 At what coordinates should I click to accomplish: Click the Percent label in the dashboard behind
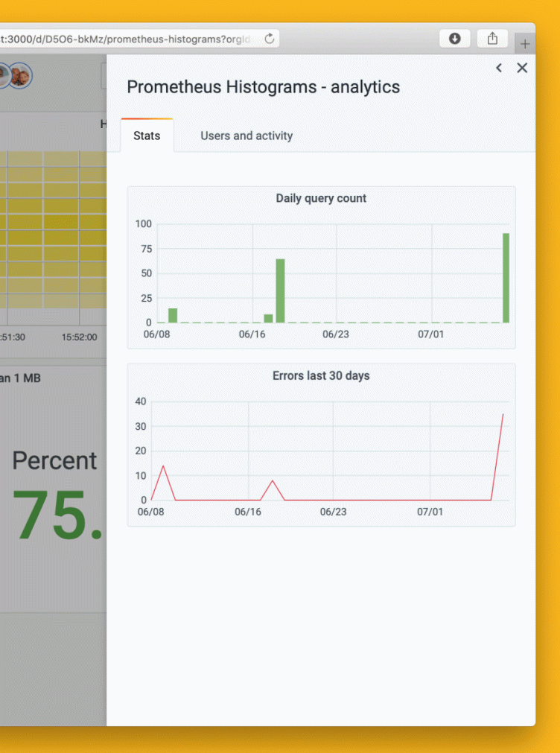[54, 460]
